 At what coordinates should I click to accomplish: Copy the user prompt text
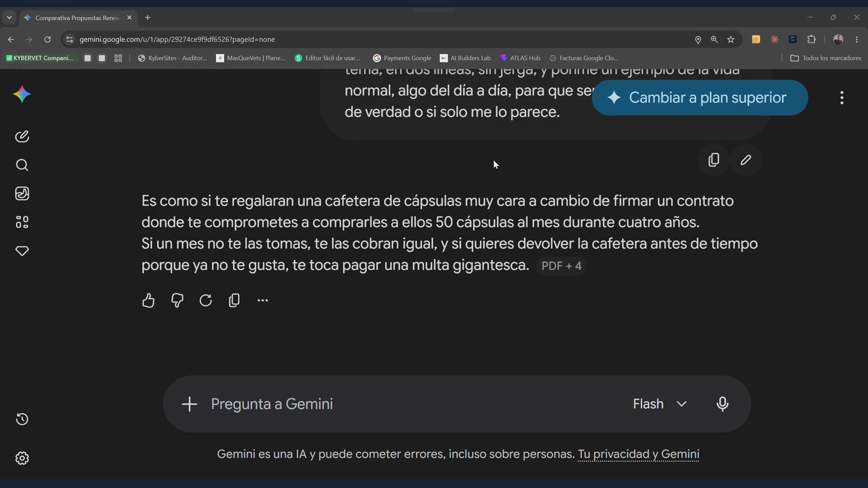714,160
